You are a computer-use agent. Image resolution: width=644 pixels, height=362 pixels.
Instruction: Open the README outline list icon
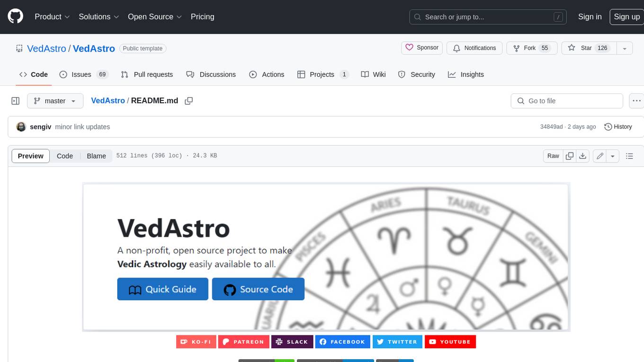629,156
